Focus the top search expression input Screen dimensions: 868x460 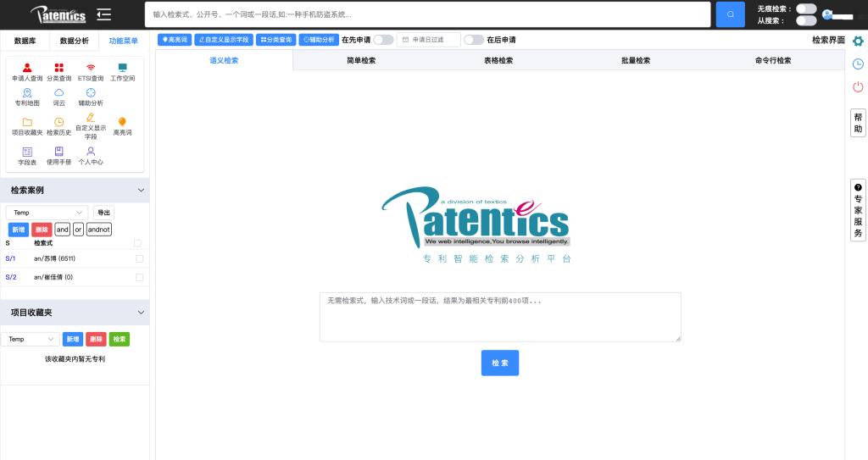427,14
